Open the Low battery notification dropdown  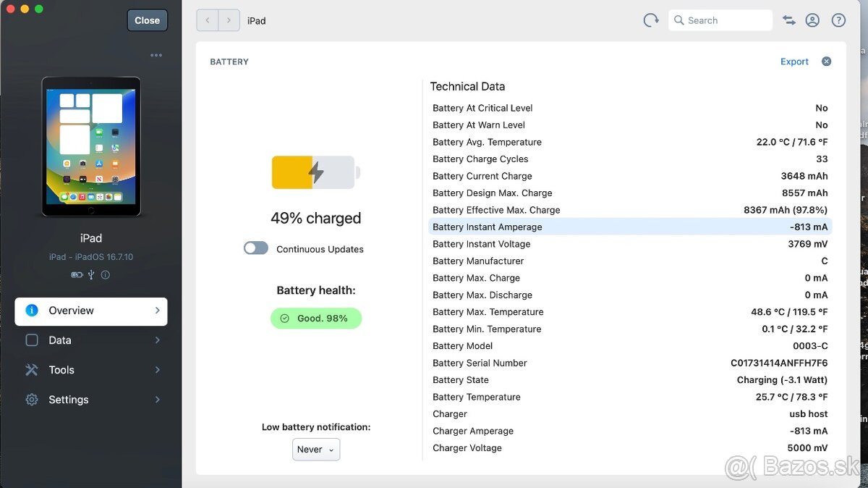pos(316,450)
